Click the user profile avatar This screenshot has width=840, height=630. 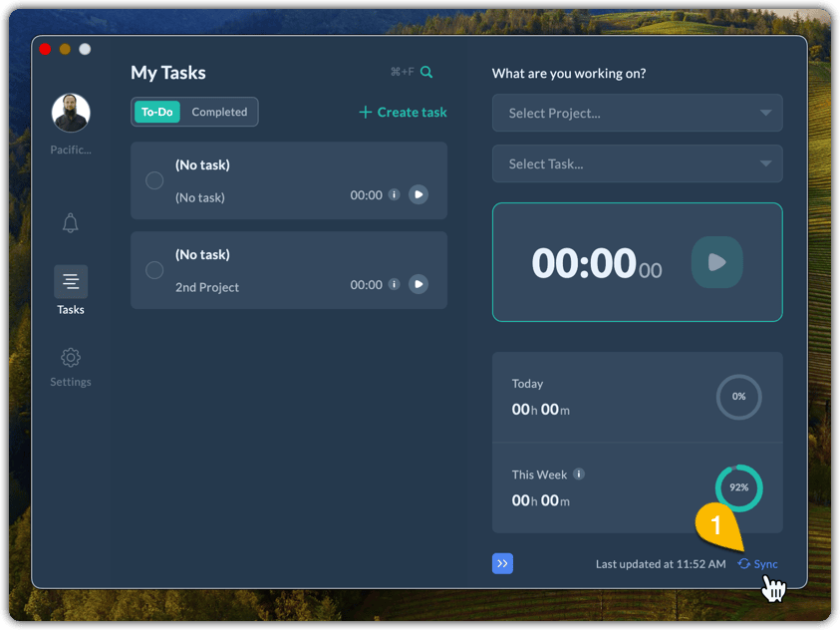[x=71, y=114]
